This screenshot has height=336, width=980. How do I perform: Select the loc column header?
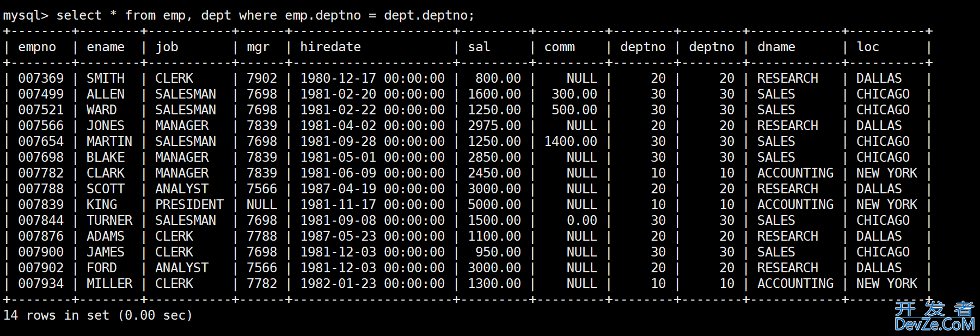tap(868, 47)
